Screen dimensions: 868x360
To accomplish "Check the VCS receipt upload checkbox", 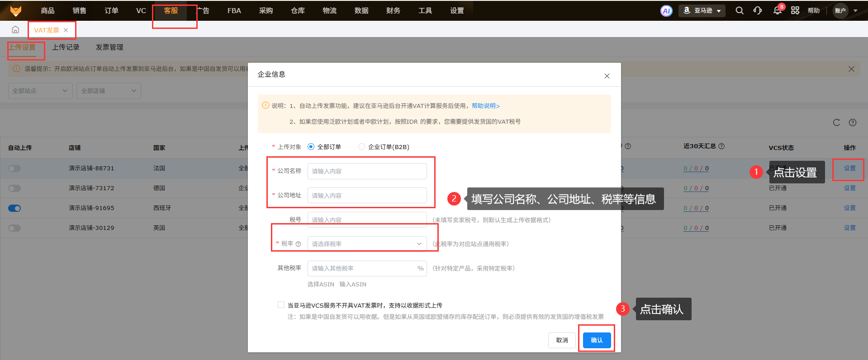I will 281,305.
